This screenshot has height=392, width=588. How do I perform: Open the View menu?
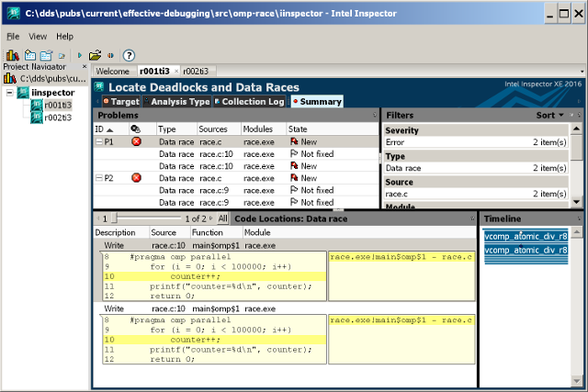click(x=38, y=37)
